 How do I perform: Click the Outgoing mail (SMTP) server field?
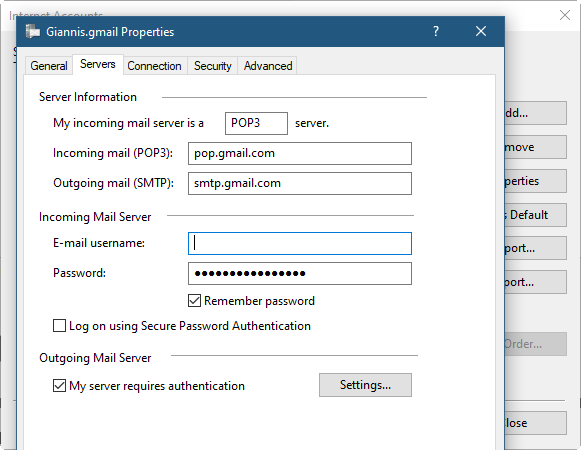click(x=300, y=183)
